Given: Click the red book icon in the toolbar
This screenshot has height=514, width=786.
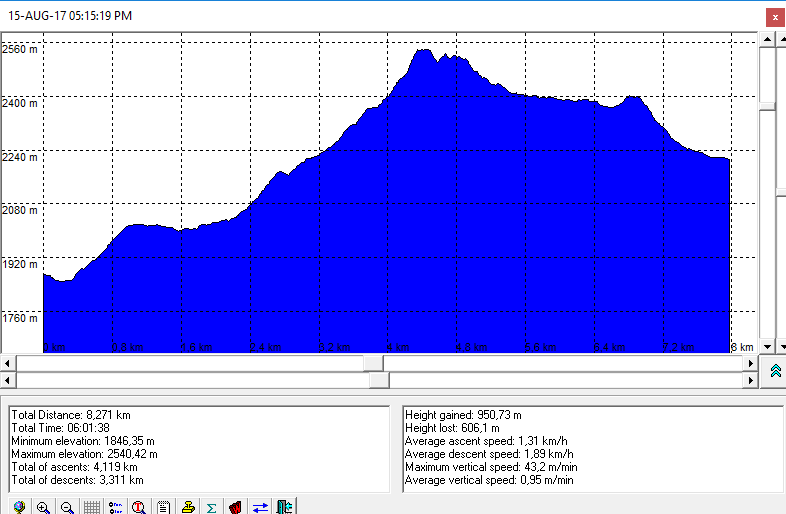Looking at the screenshot, I should (x=236, y=507).
